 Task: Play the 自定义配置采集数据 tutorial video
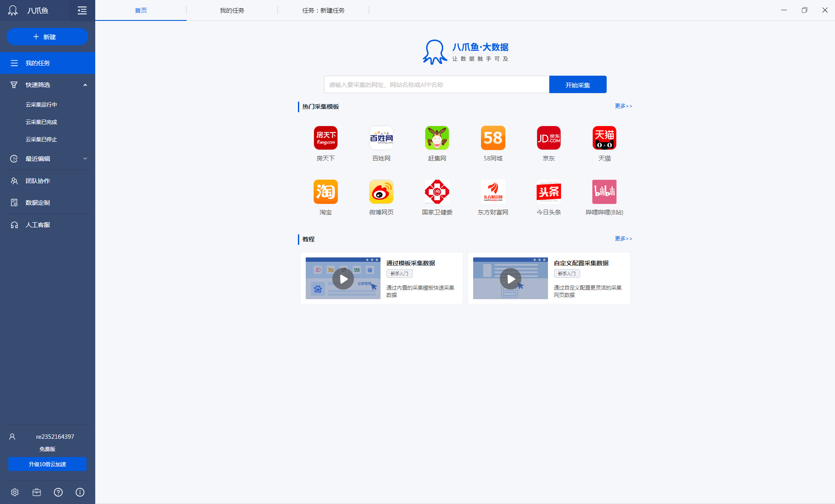(511, 279)
